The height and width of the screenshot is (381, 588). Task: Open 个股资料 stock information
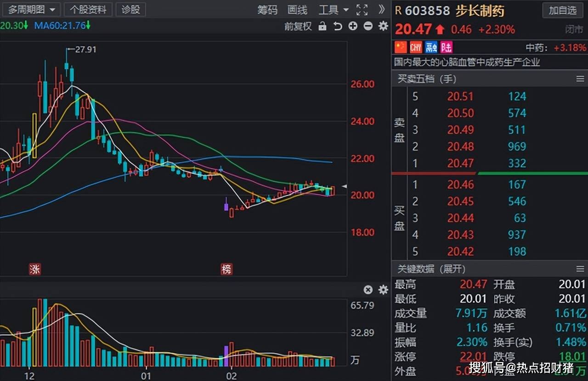click(x=88, y=10)
